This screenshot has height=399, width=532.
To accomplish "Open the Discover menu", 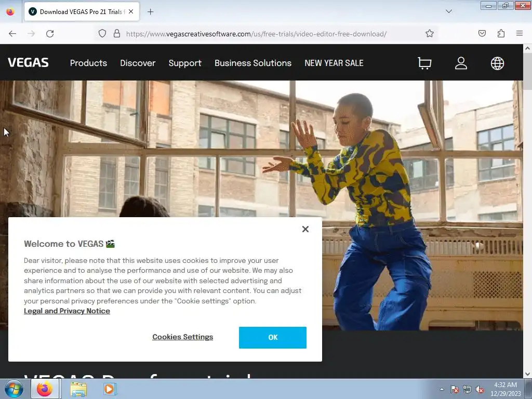I will tap(138, 63).
